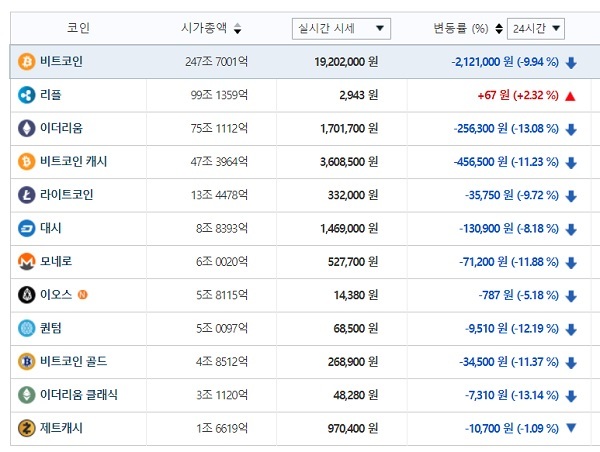Open the 리플 coin name link
The height and width of the screenshot is (452, 600).
click(51, 95)
